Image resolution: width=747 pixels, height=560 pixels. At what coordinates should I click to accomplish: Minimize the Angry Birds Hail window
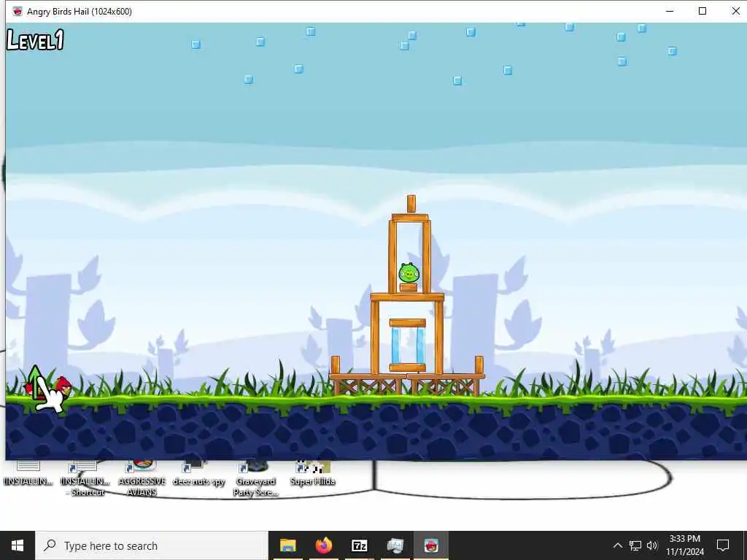tap(670, 11)
